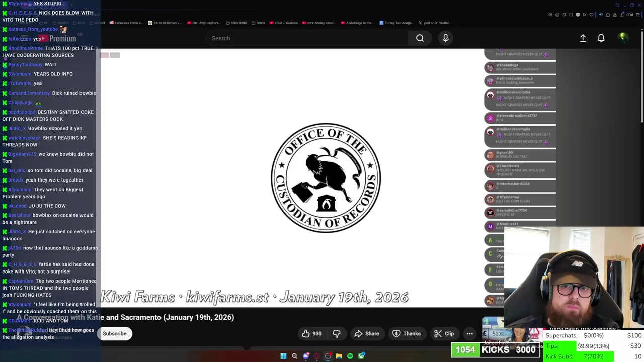Open the 'Excessive Force a...' bookmark
Screen dimensions: 644x362
tap(126, 23)
